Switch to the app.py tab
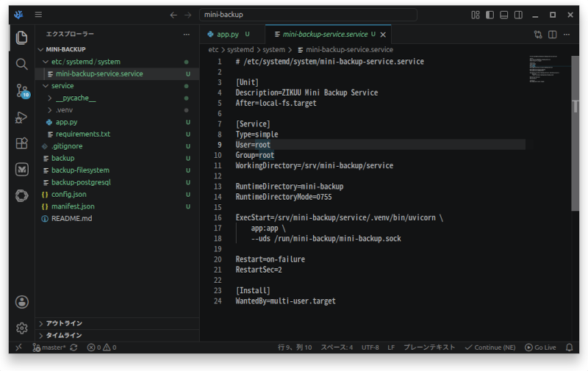This screenshot has width=588, height=371. tap(228, 34)
